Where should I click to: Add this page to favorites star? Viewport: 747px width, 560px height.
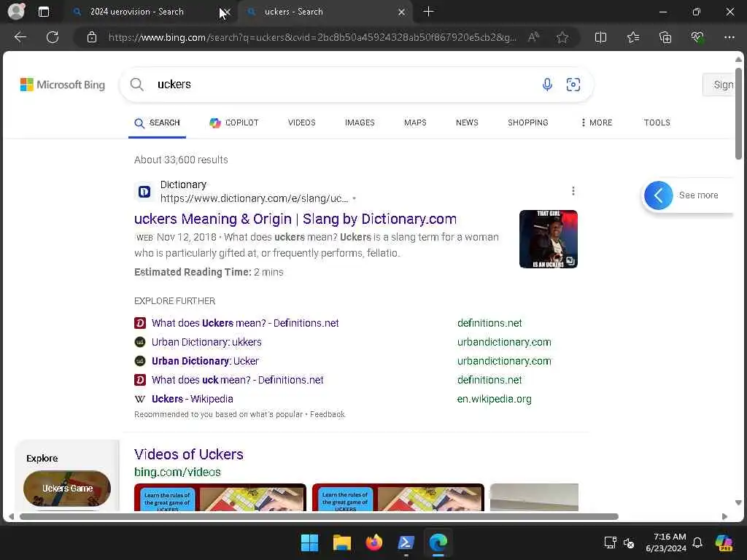tap(562, 37)
